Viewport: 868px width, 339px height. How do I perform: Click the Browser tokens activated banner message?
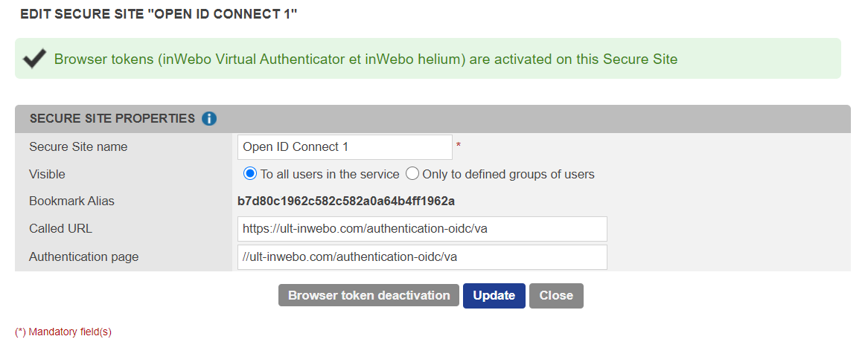[366, 59]
